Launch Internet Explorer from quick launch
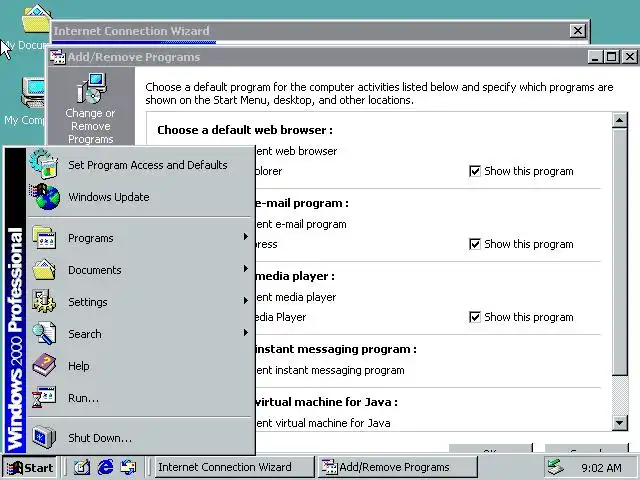Image resolution: width=640 pixels, height=480 pixels. click(105, 467)
